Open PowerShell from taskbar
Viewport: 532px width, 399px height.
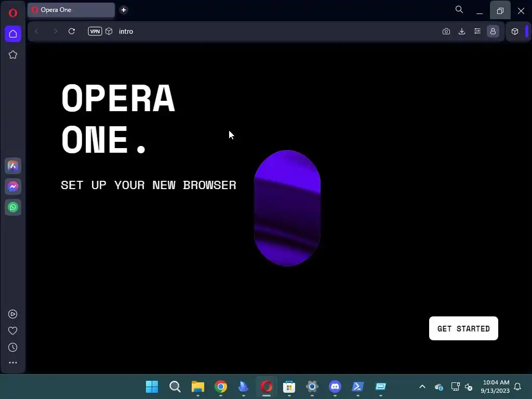(x=357, y=387)
